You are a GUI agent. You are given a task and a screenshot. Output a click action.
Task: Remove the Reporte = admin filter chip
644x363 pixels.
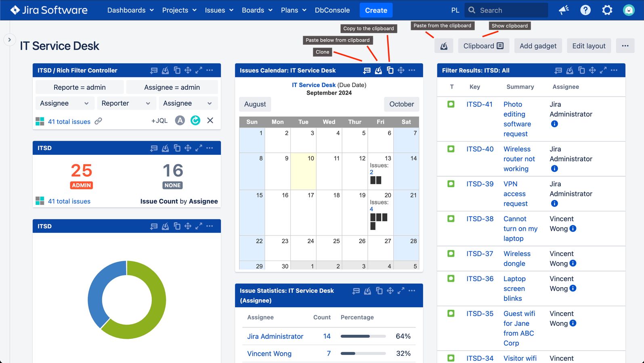(x=80, y=87)
